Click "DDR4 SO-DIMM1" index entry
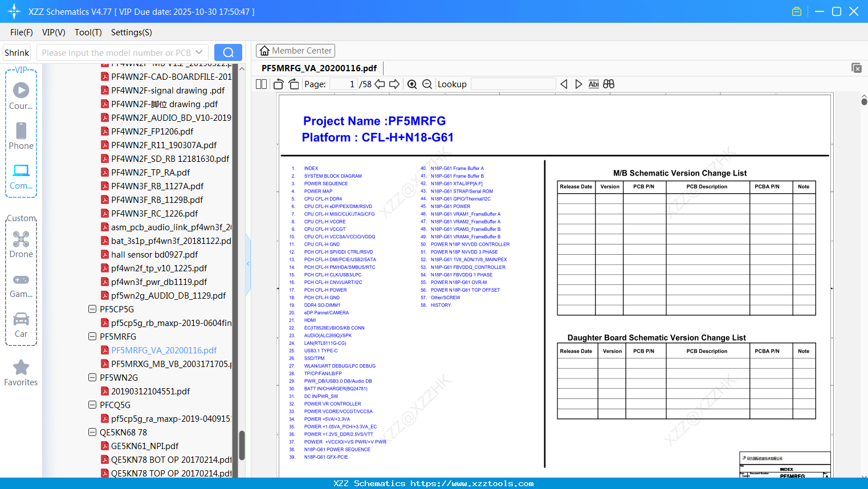Image resolution: width=868 pixels, height=489 pixels. pos(322,305)
